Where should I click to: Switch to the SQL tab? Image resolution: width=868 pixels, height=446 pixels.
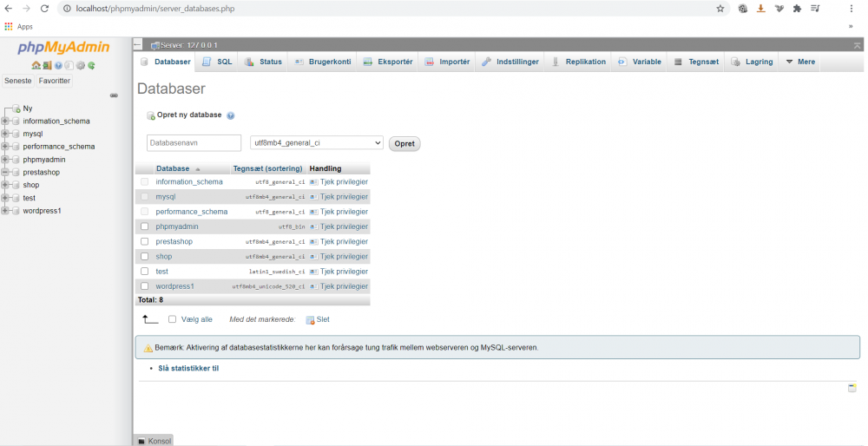tap(217, 62)
